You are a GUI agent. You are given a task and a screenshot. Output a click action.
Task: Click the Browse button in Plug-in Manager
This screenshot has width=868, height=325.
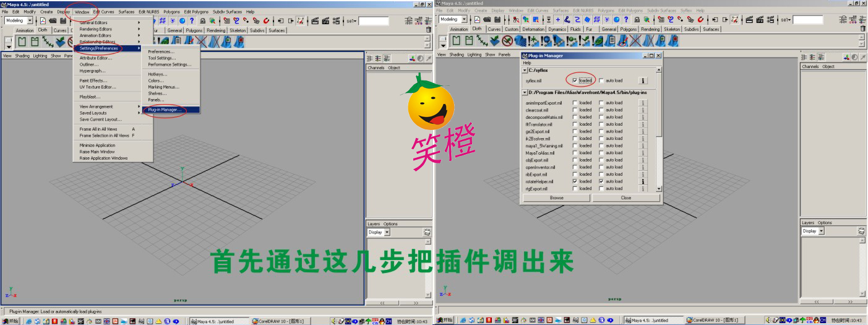coord(557,197)
